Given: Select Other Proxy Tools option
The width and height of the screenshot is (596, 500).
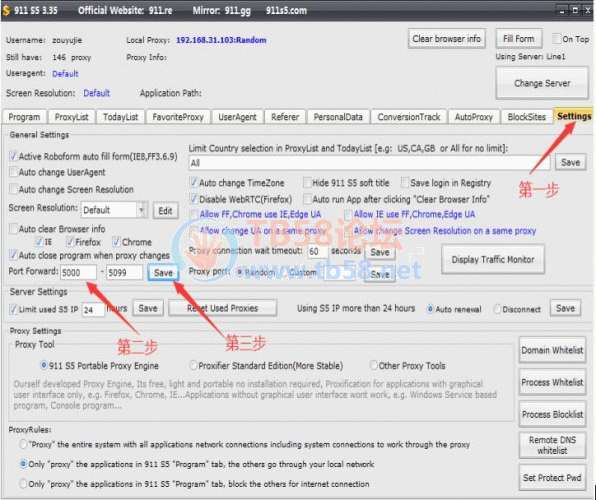Looking at the screenshot, I should point(374,365).
